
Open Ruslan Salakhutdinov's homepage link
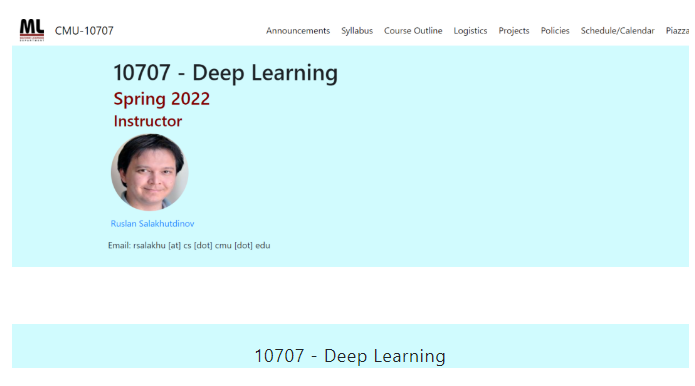point(152,224)
